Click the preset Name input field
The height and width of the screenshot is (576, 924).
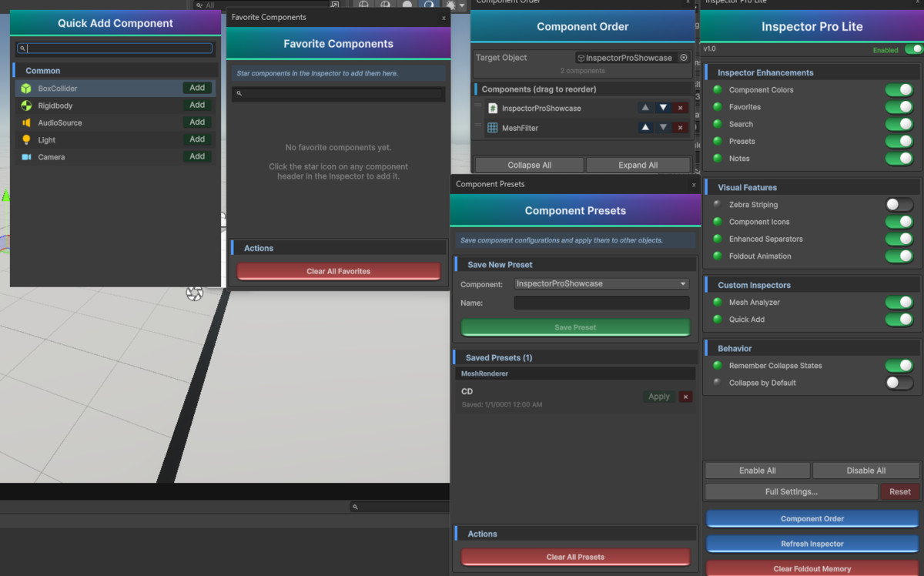coord(601,303)
